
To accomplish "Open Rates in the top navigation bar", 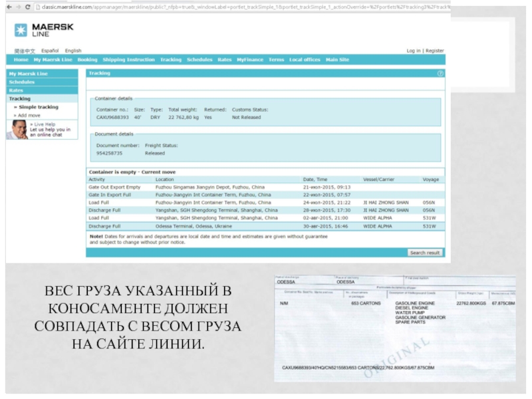I will 224,60.
